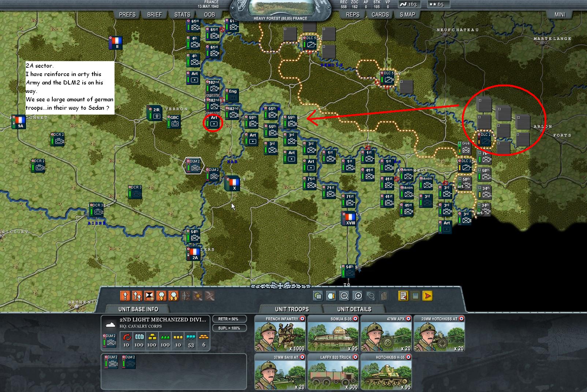Click the greyed-out magnifier icon
Image resolution: width=587 pixels, height=392 pixels.
[x=371, y=296]
